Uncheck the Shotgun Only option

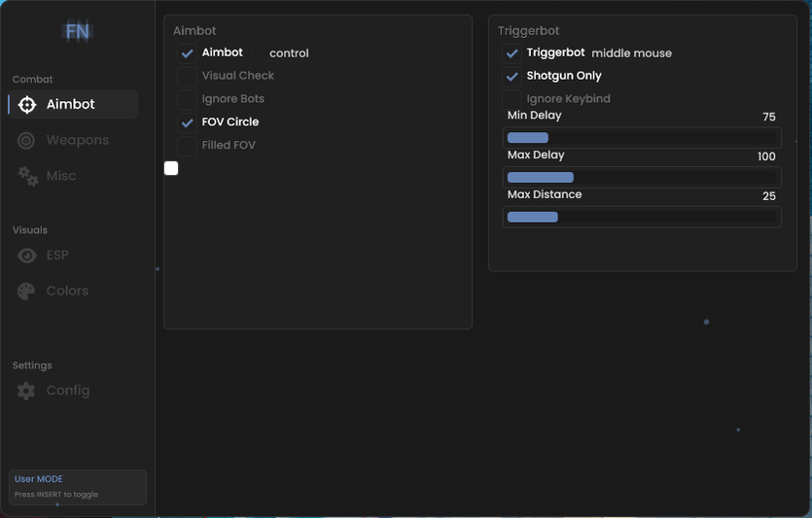512,76
